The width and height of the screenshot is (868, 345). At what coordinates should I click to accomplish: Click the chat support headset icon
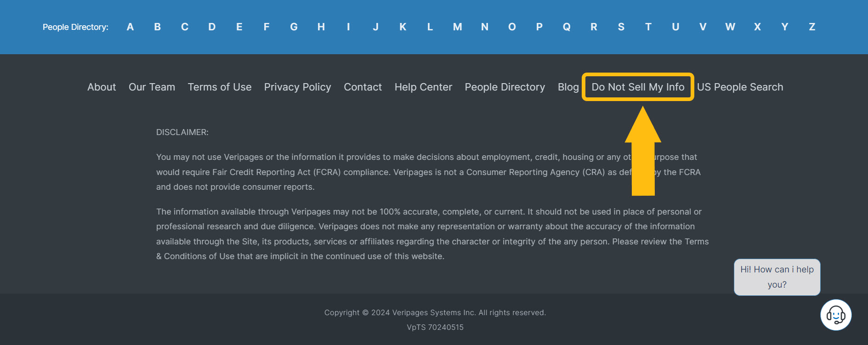point(836,315)
